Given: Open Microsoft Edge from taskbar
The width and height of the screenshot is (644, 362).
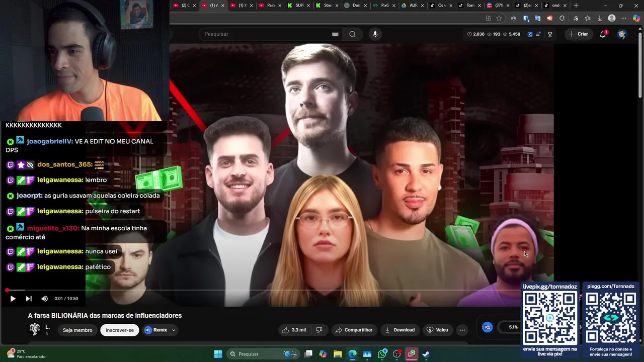Looking at the screenshot, I should point(352,354).
